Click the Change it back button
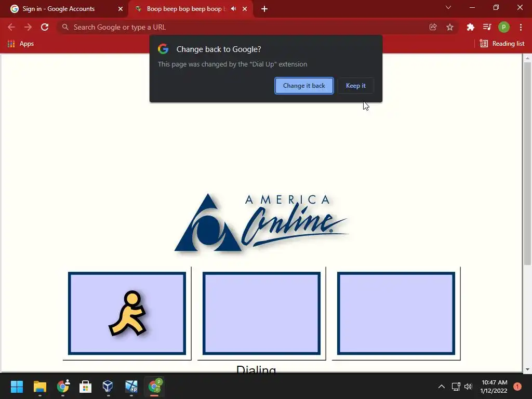This screenshot has width=532, height=399. point(303,86)
